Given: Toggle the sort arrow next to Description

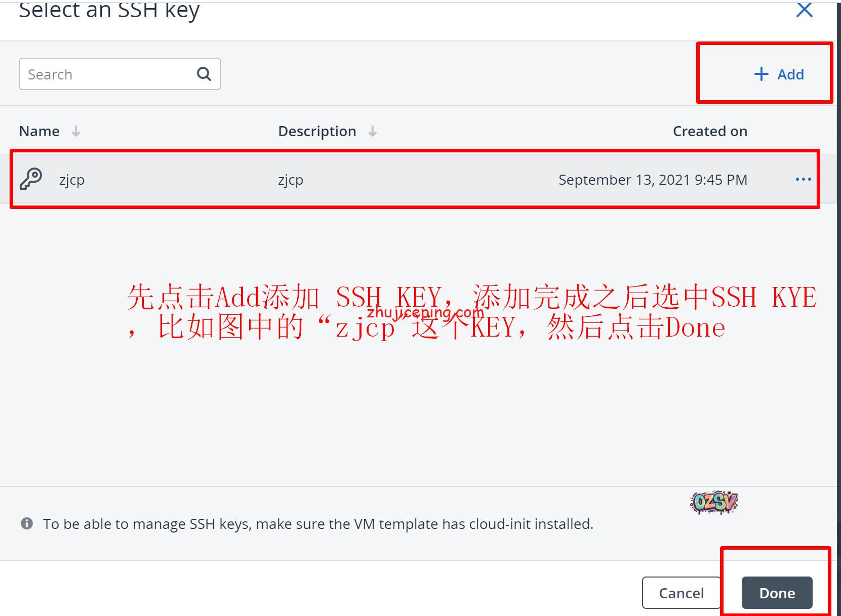Looking at the screenshot, I should point(373,132).
